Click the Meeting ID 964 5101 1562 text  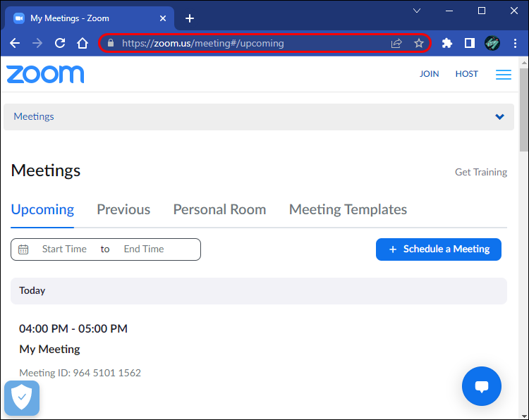click(x=80, y=373)
